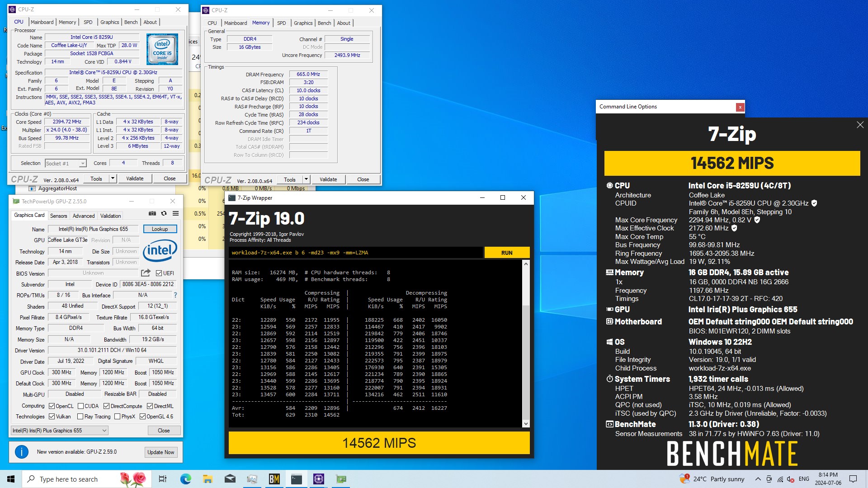Click the Bus Interface question mark in GPU-Z
This screenshot has height=488, width=868.
[x=175, y=295]
